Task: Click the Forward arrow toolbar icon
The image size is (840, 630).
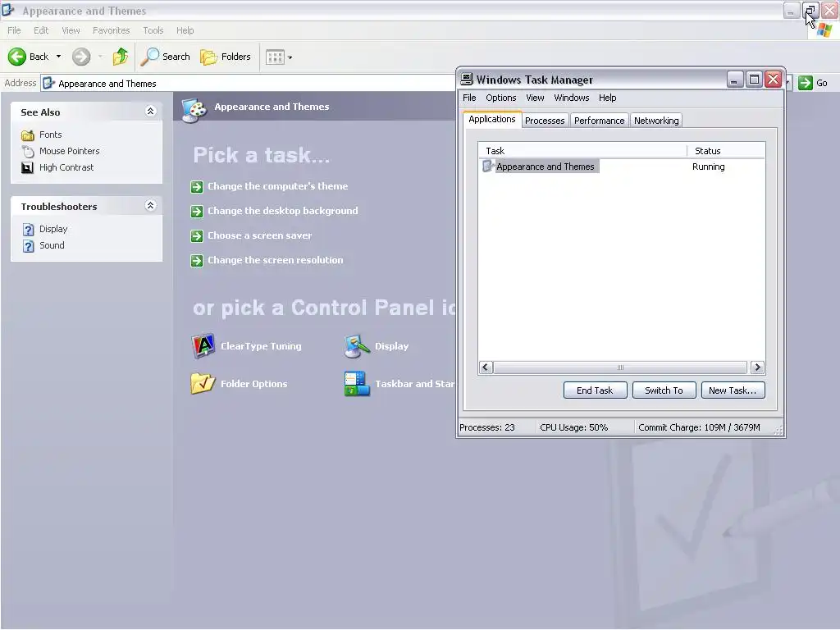Action: [x=81, y=57]
